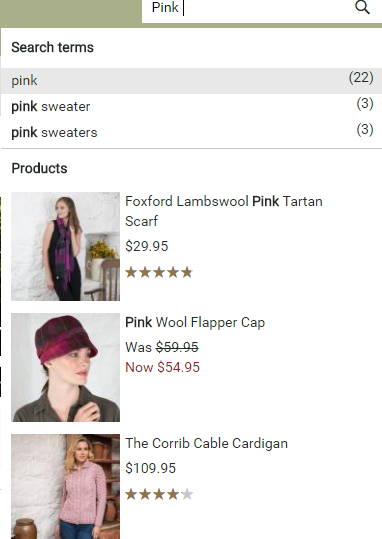
Task: Click the (3) count beside pink sweaters
Action: tap(365, 130)
